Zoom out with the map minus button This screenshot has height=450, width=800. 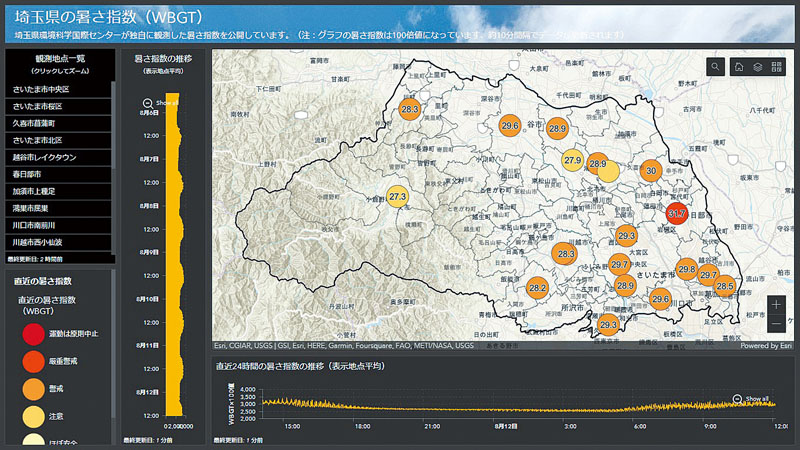point(776,324)
